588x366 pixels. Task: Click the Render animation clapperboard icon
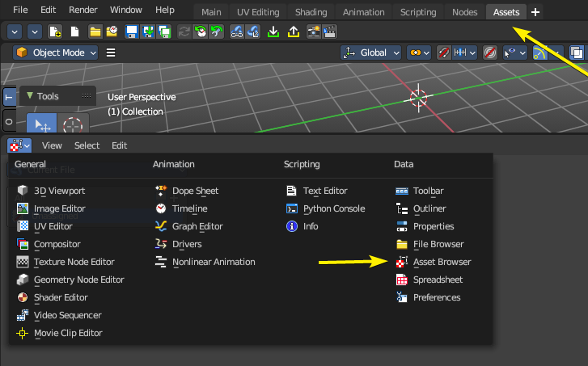(x=330, y=32)
